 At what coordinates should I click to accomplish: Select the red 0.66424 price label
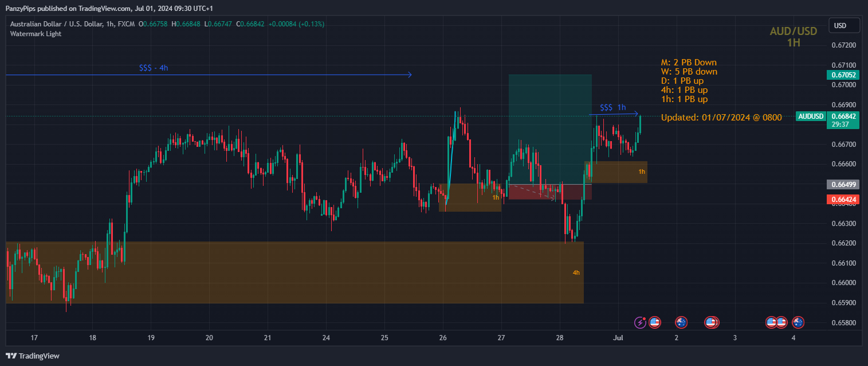[842, 200]
